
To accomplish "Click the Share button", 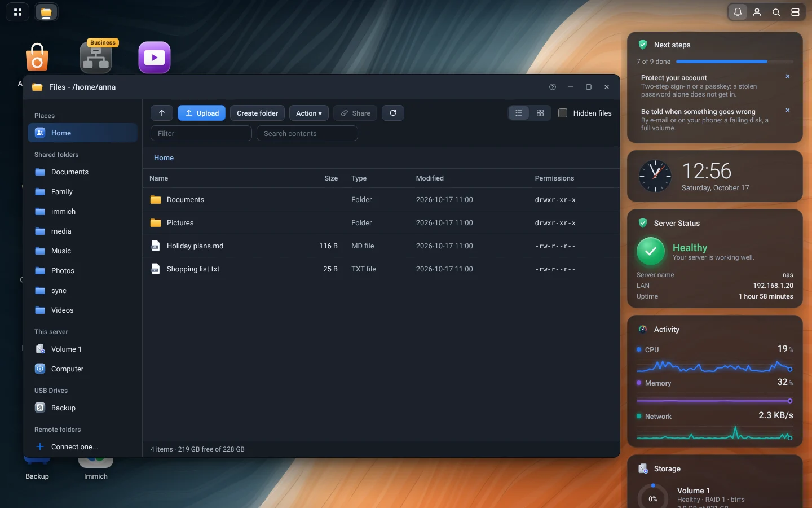I will (355, 113).
